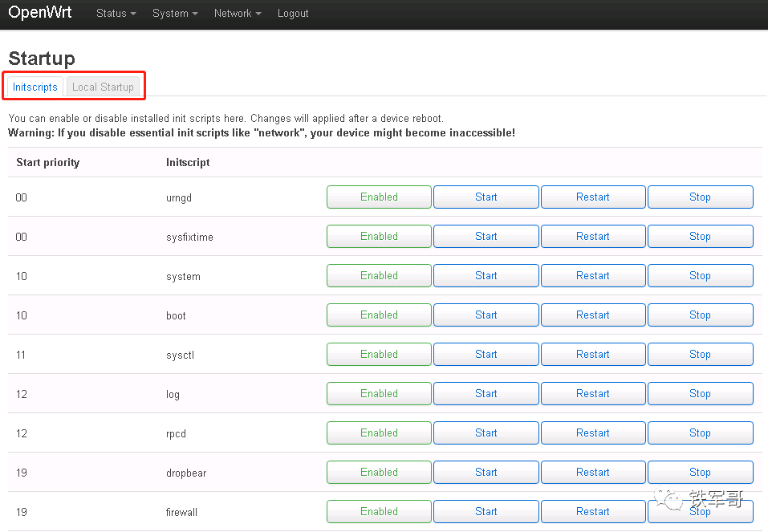This screenshot has height=532, width=768.
Task: Stop the dropbear service
Action: (700, 472)
